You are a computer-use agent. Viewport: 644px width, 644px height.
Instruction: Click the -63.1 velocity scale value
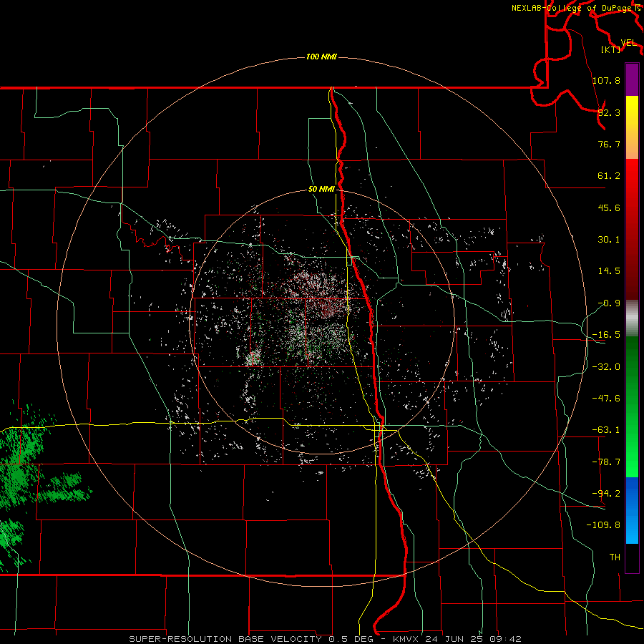click(606, 430)
